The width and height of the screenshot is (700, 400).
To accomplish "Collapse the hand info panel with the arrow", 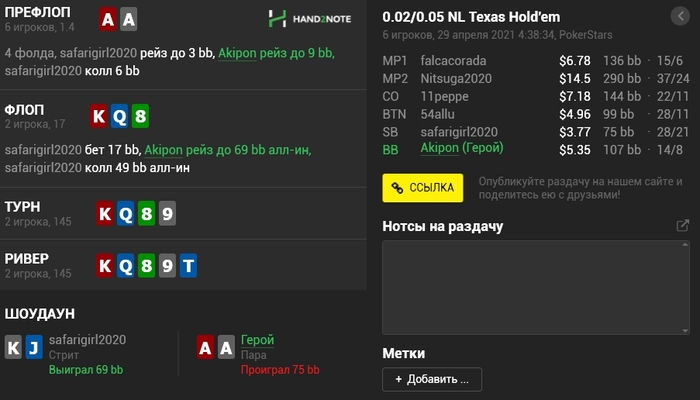I will coord(678,17).
